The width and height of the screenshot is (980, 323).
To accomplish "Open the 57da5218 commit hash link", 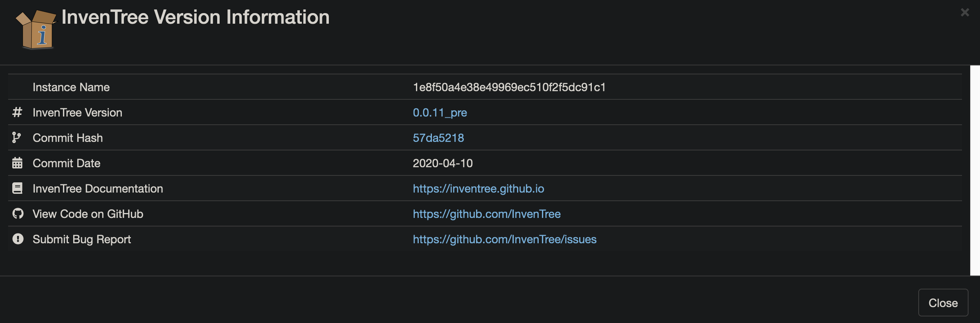I will 438,138.
